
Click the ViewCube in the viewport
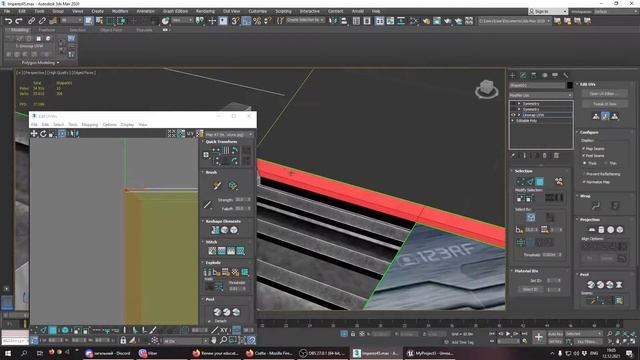click(487, 89)
